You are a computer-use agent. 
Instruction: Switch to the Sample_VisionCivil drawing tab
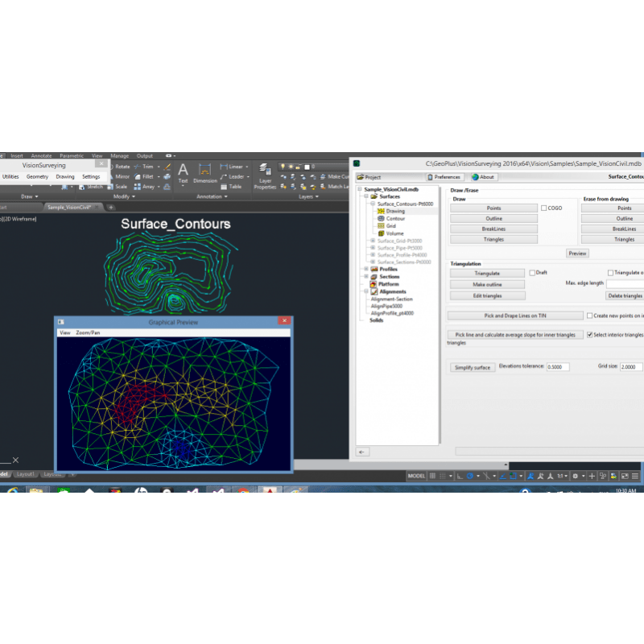pos(69,208)
